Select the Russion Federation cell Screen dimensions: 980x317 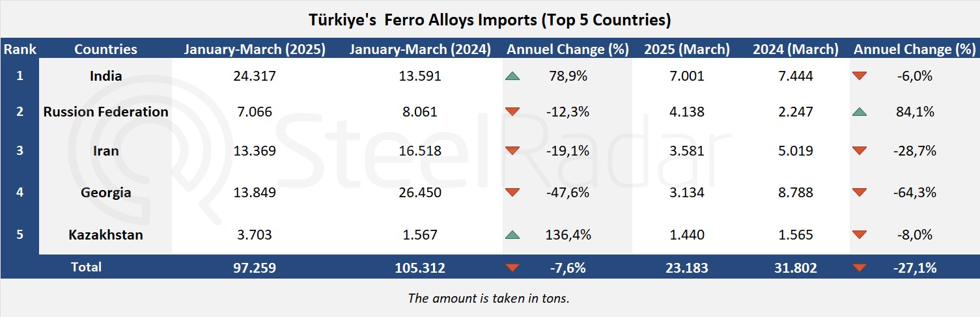105,112
